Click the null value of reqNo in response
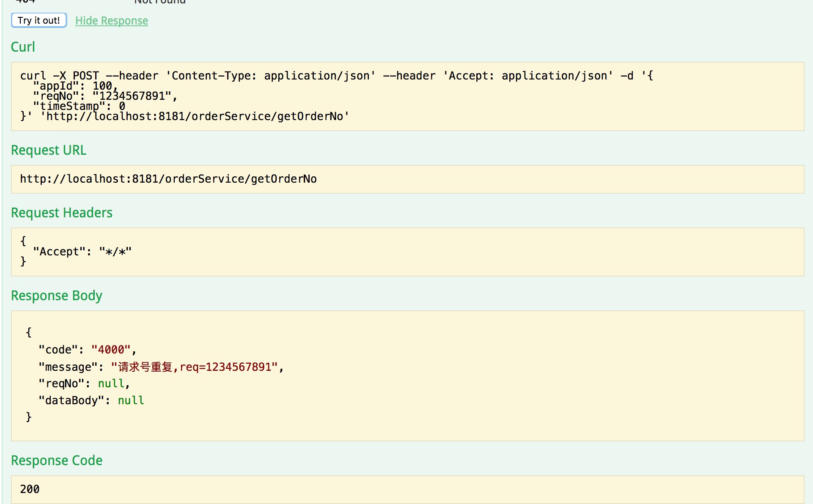 [x=111, y=383]
